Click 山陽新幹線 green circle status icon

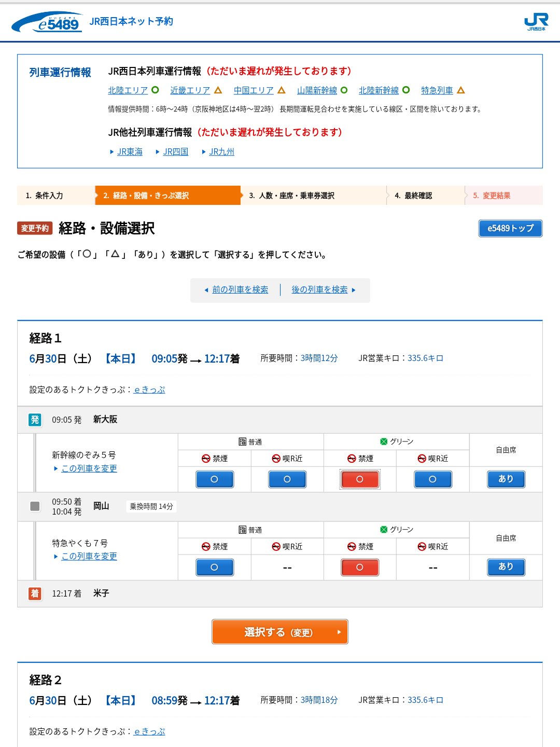(344, 90)
